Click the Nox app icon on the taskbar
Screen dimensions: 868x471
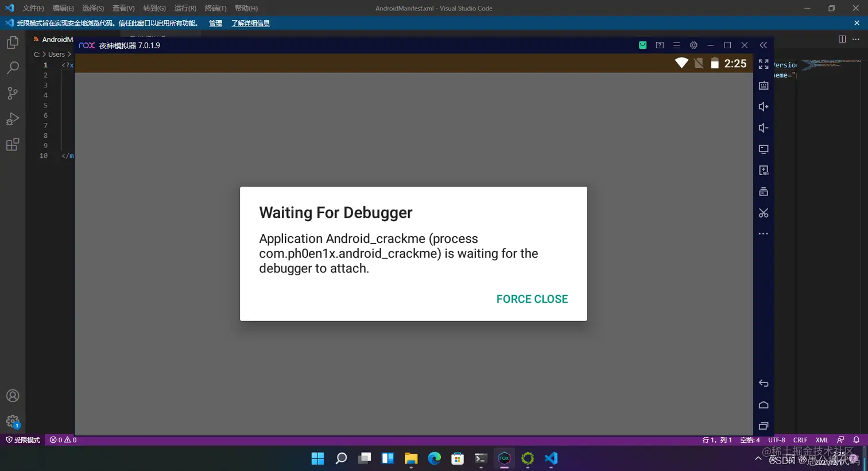(504, 458)
